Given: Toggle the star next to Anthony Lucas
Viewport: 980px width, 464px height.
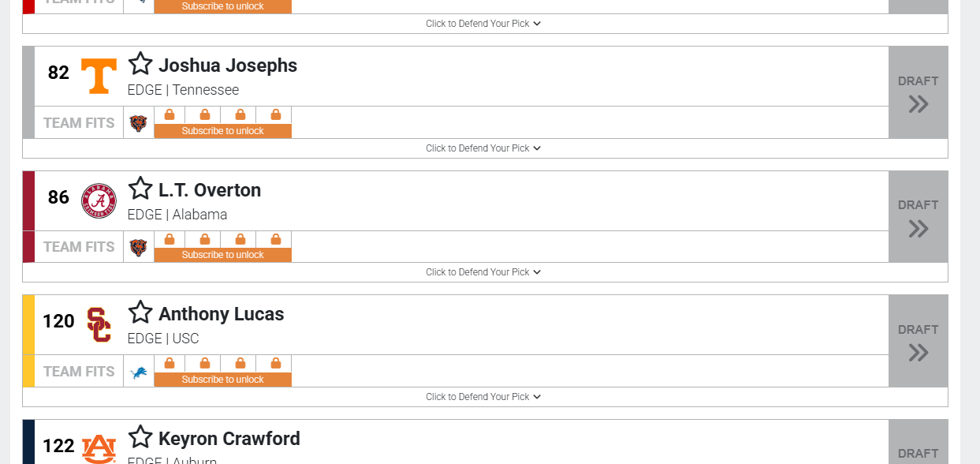Looking at the screenshot, I should [x=140, y=312].
